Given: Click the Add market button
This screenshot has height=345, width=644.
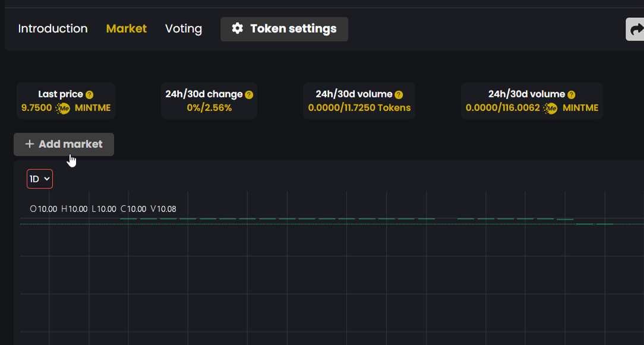Looking at the screenshot, I should point(64,144).
